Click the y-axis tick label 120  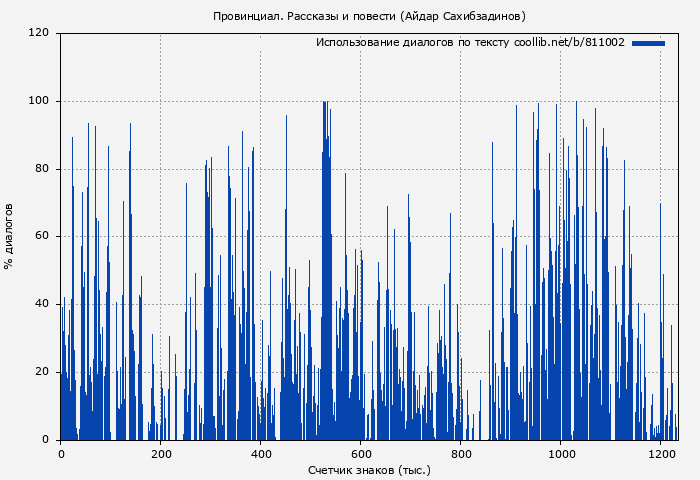coord(39,33)
